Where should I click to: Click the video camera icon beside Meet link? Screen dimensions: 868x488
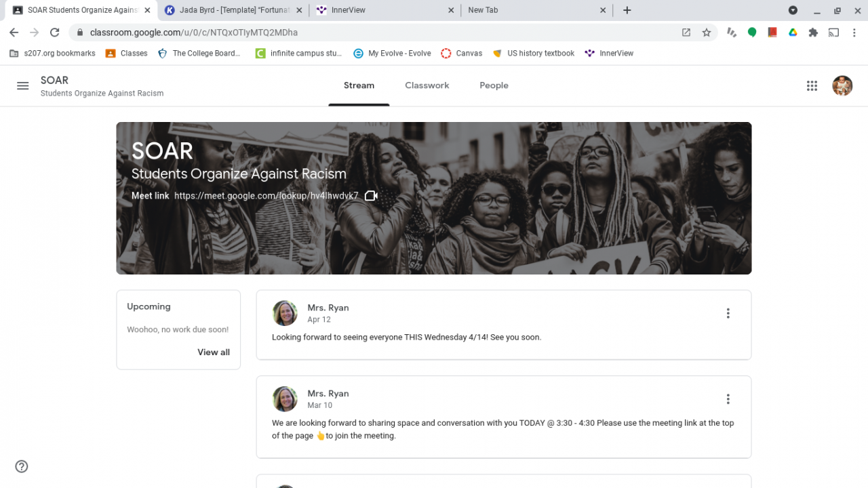coord(371,196)
